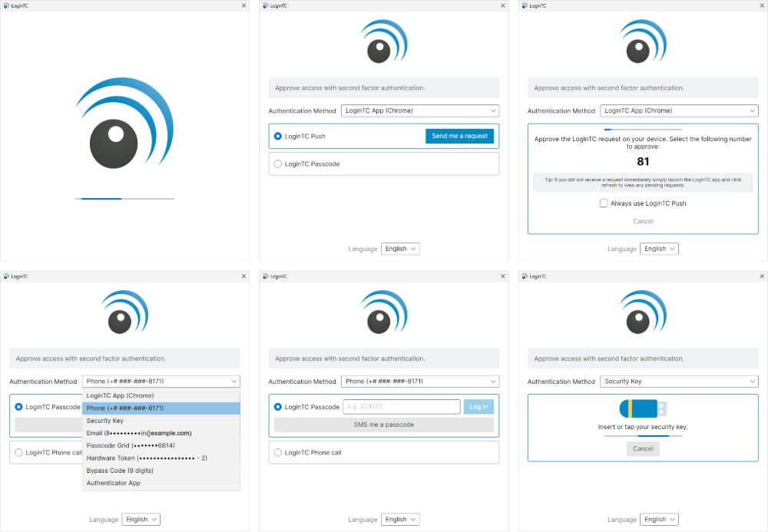Collapse the expanded Phone method combo box
The height and width of the screenshot is (532, 768).
pos(161,382)
